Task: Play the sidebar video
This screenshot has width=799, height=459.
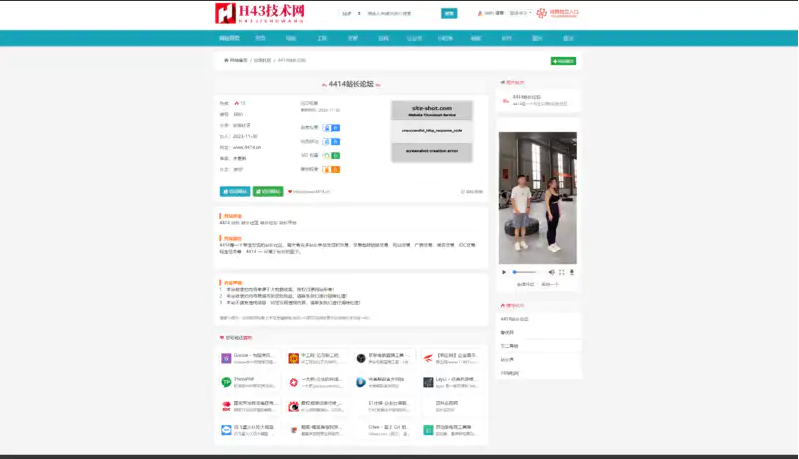Action: tap(504, 272)
